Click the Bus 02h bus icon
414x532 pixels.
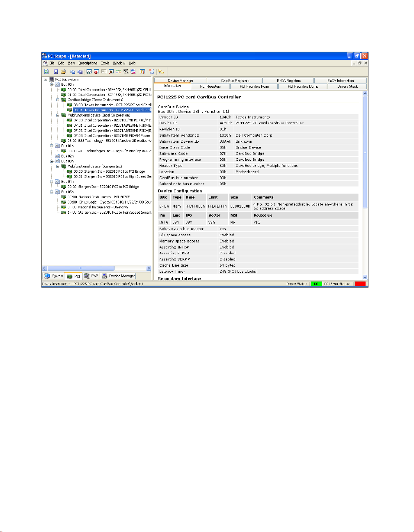pos(57,156)
